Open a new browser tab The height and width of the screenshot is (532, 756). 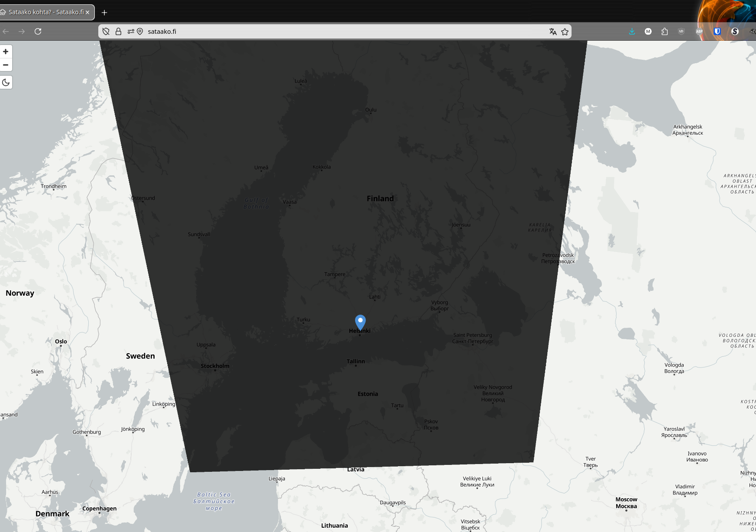(104, 12)
